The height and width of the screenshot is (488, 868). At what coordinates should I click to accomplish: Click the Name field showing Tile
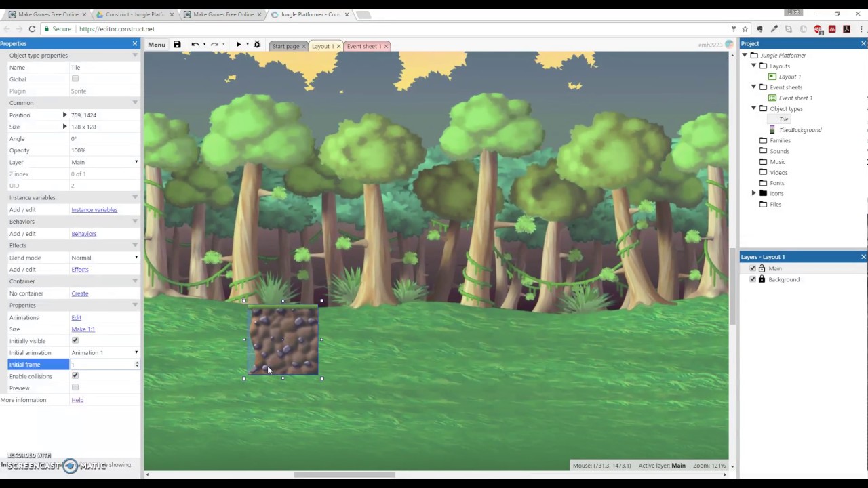point(104,68)
